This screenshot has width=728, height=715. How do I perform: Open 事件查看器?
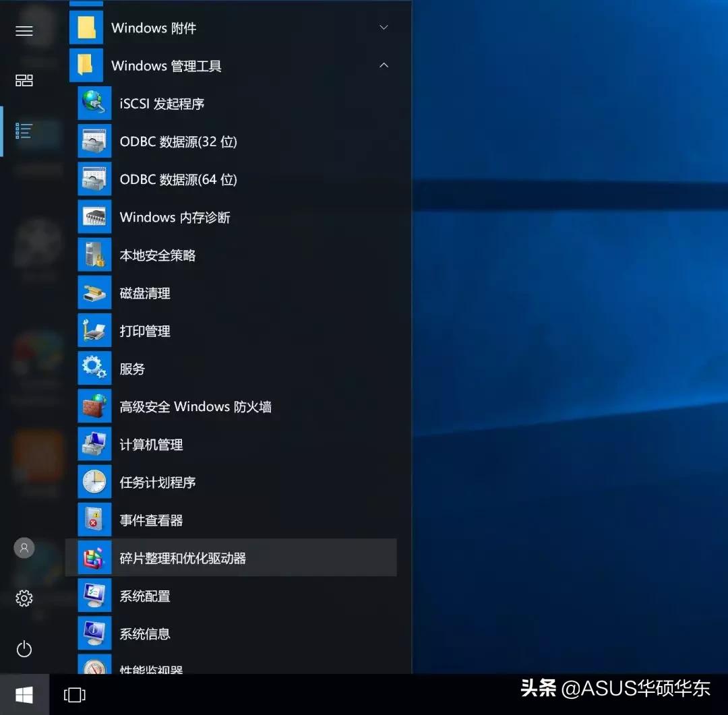click(150, 519)
